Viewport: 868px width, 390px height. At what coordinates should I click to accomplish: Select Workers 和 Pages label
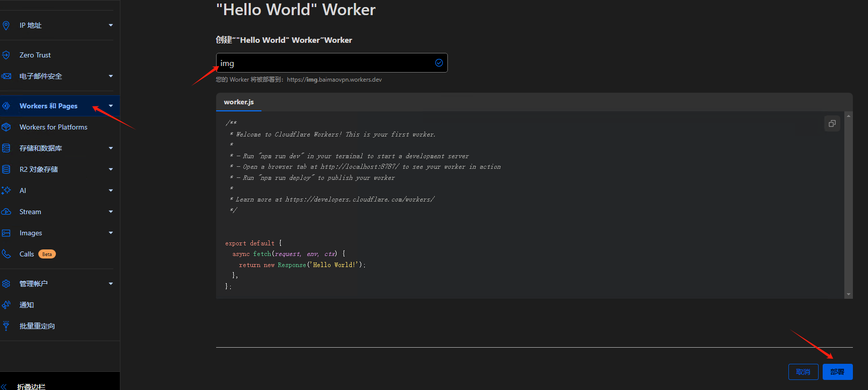48,106
